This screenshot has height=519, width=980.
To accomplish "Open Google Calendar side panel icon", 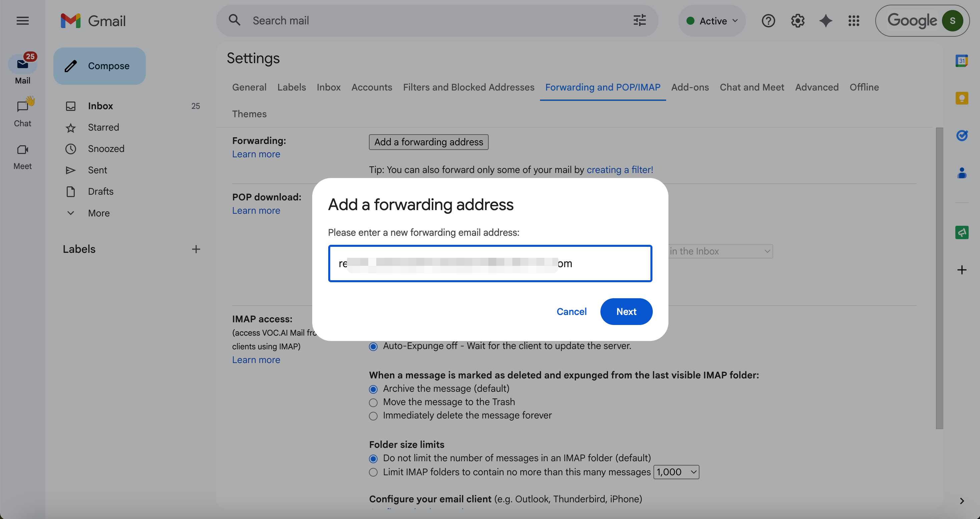I will 961,61.
